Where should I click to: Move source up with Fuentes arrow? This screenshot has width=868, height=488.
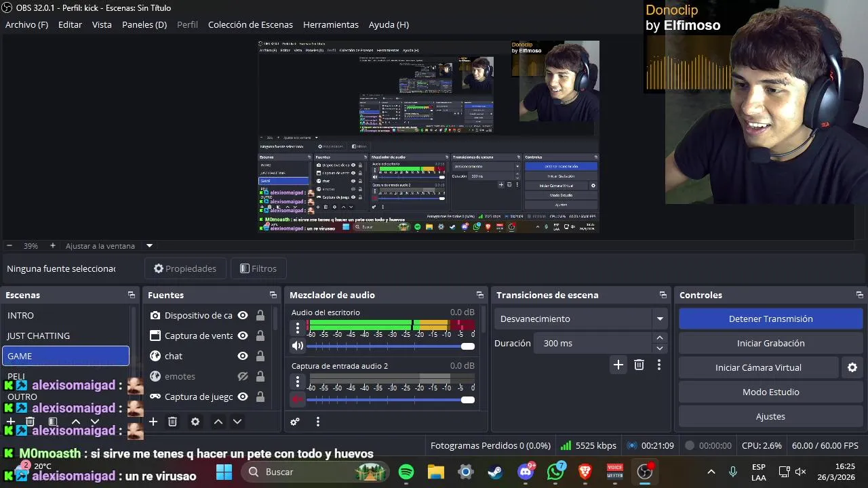(x=218, y=422)
